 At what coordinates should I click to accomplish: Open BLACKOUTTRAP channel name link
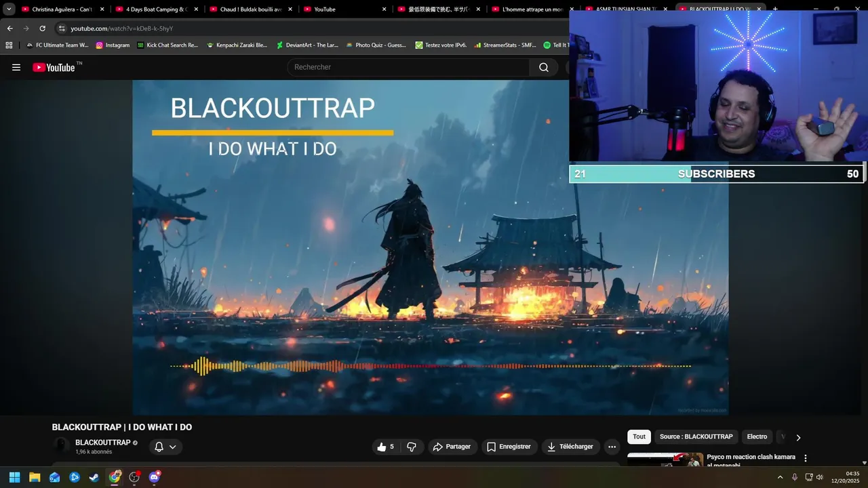[103, 443]
